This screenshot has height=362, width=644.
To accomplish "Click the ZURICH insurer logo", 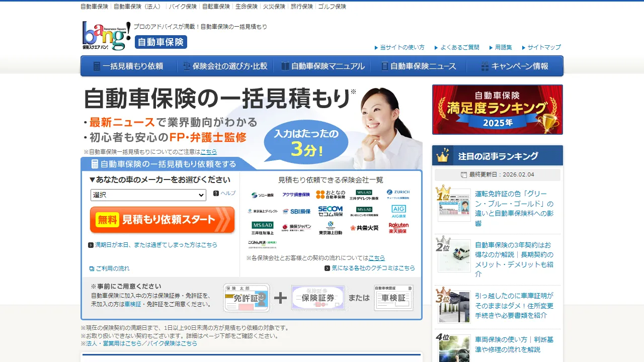I will [397, 194].
